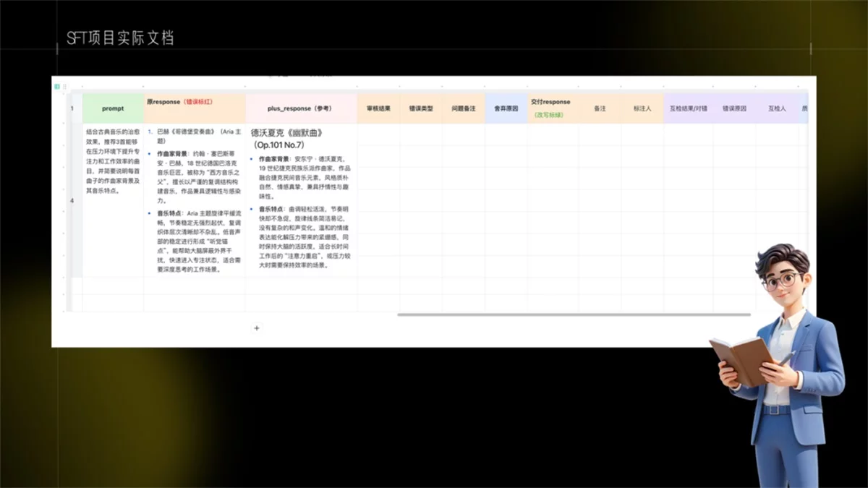868x488 pixels.
Task: Select the plus_response（参考）column header
Action: tap(300, 108)
